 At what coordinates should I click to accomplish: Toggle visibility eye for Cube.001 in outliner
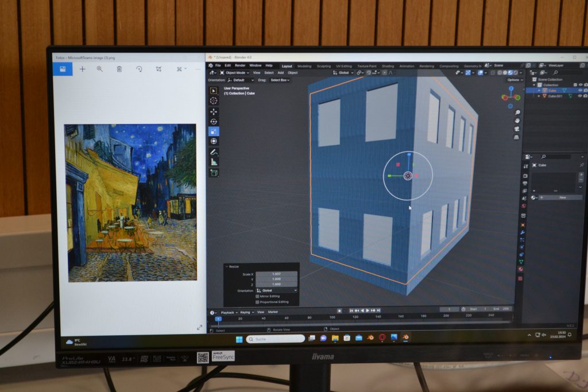[580, 96]
